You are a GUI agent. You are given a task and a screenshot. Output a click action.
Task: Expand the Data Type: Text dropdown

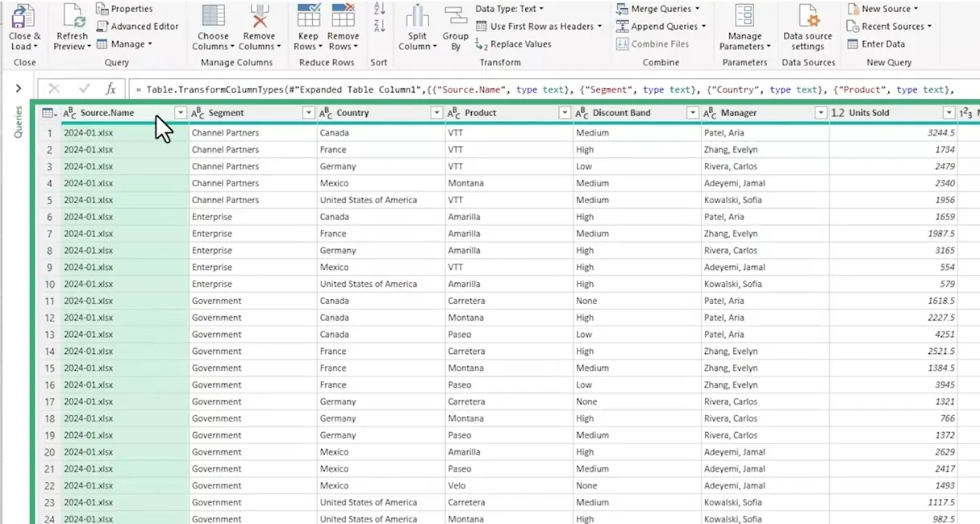(510, 9)
